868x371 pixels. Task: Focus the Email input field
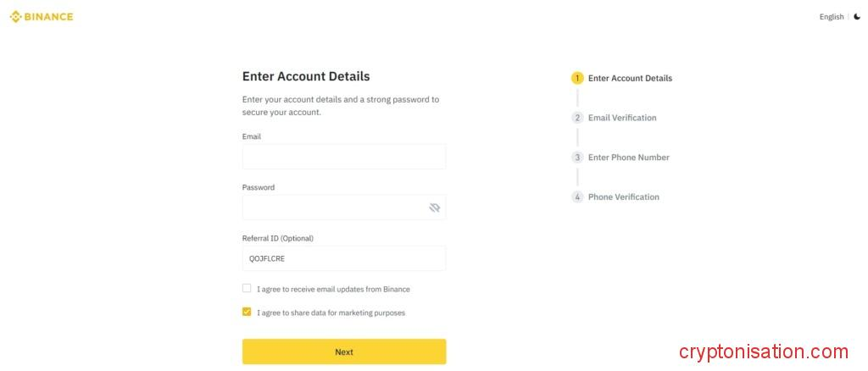point(343,157)
